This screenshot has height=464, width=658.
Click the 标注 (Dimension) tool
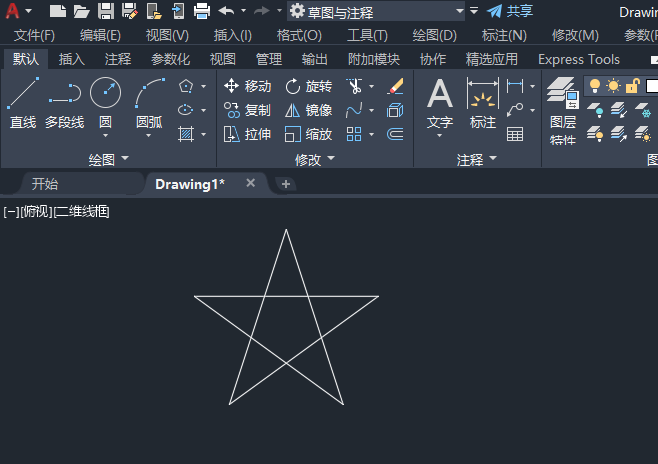point(483,104)
